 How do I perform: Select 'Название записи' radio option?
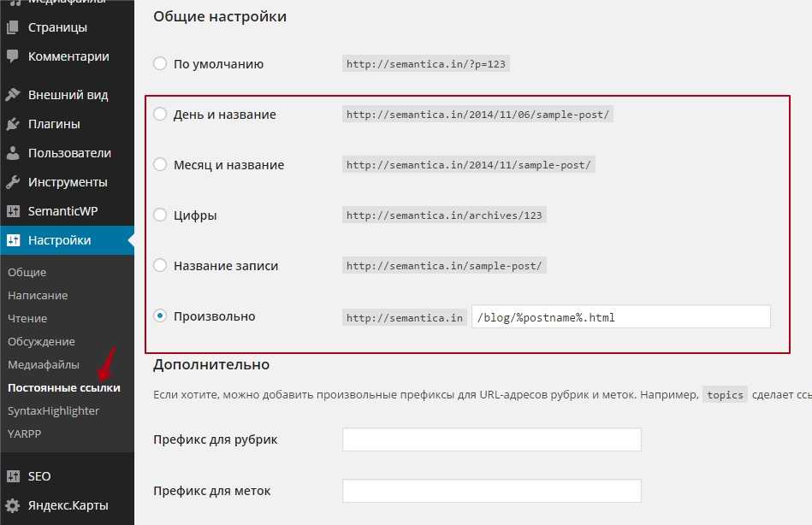coord(160,266)
